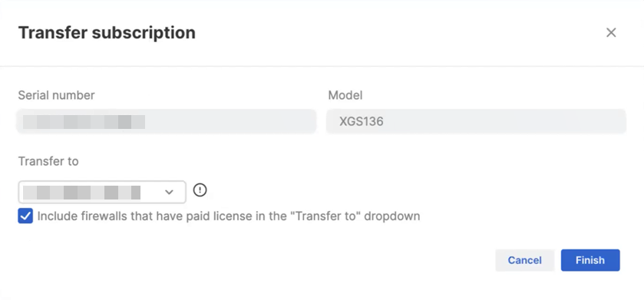The image size is (644, 300).
Task: Click the Serial number field
Action: click(167, 121)
